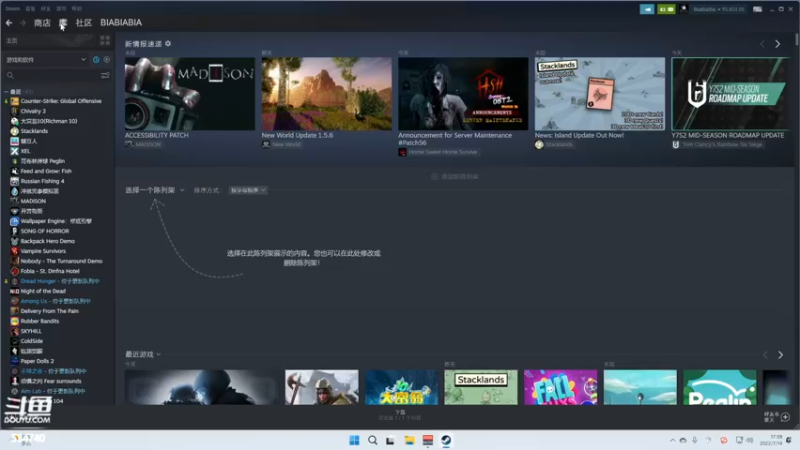Image resolution: width=800 pixels, height=450 pixels.
Task: Open Stacklands Island Update news card
Action: [600, 93]
